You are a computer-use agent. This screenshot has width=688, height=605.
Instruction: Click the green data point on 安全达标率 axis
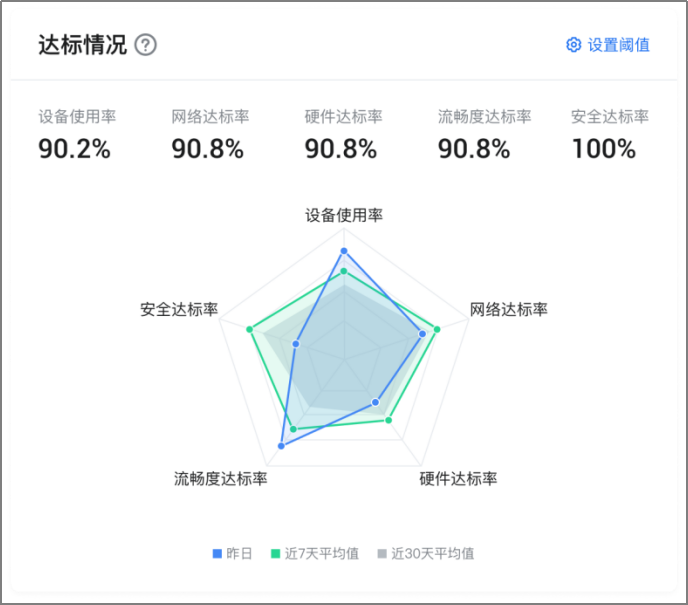(x=250, y=329)
